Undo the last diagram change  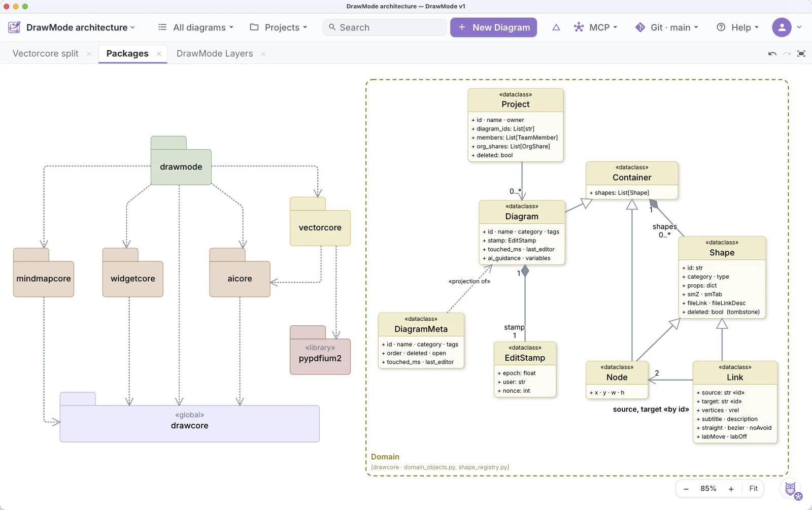772,54
